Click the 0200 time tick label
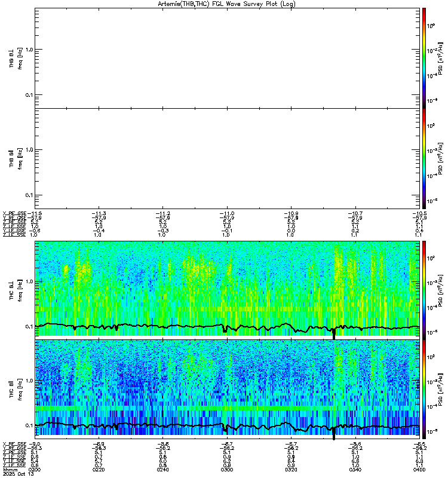Screen dimensions: 448x478 [35, 470]
